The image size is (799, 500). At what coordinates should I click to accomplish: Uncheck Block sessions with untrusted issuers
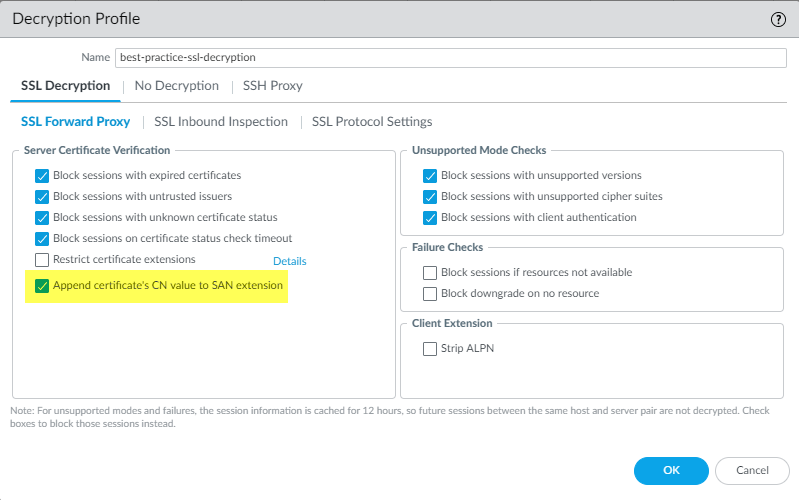(42, 196)
